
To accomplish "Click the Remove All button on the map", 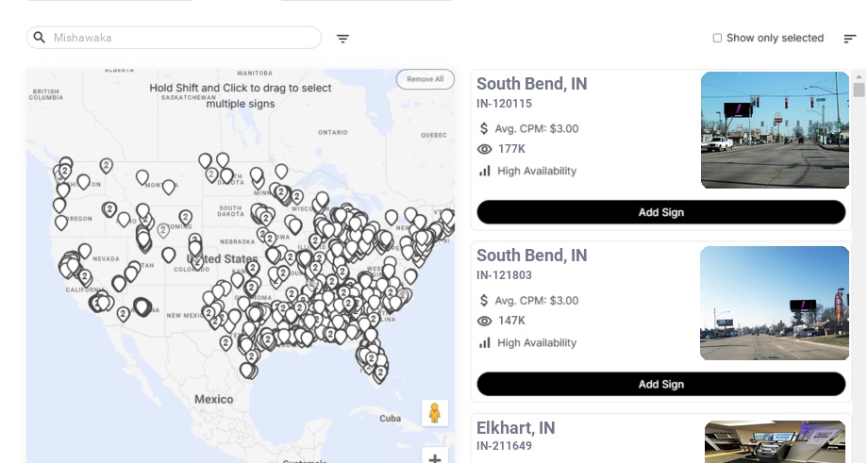I will tap(425, 79).
